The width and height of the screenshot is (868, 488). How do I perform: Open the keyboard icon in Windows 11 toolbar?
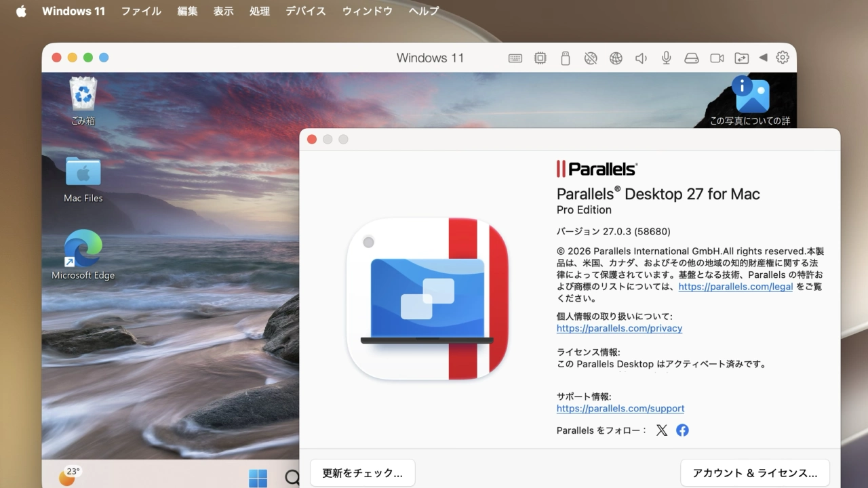(515, 58)
